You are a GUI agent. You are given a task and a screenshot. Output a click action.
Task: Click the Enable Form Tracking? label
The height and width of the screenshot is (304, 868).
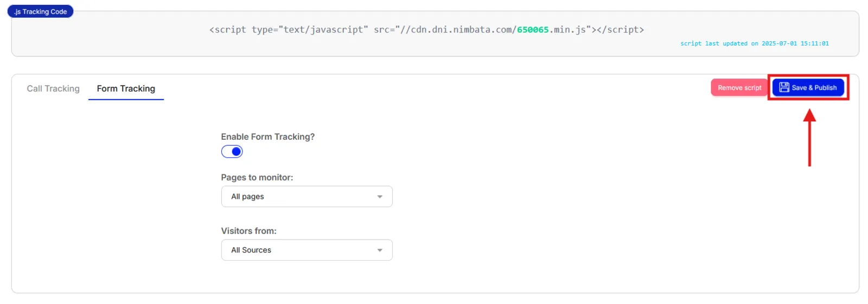(x=268, y=137)
